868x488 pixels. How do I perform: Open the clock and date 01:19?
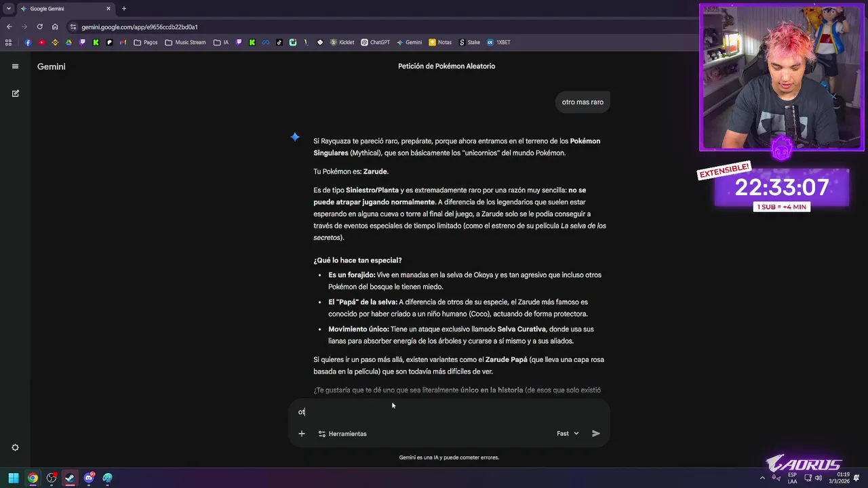click(838, 478)
